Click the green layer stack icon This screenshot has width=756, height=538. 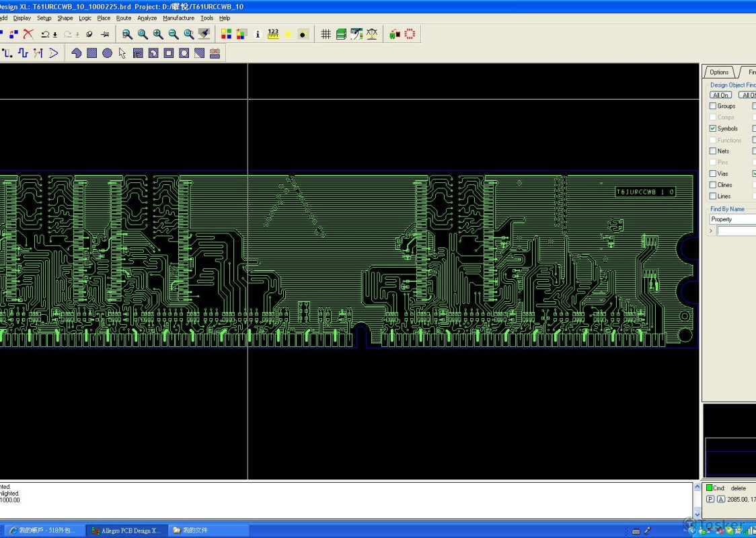pos(341,34)
